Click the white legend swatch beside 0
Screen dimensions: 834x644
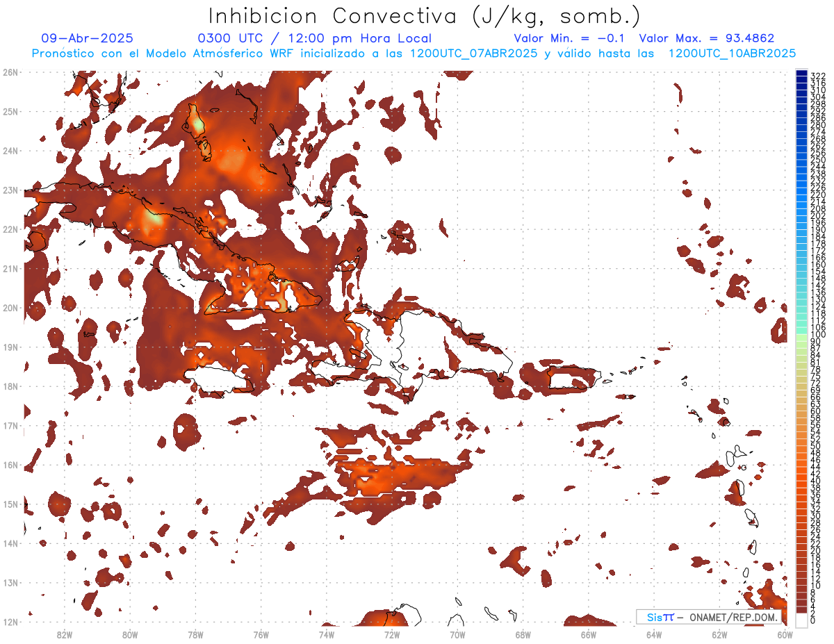[802, 619]
